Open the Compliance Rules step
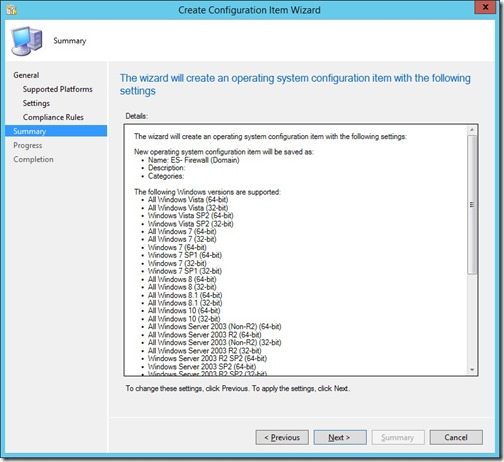Image resolution: width=504 pixels, height=462 pixels. [x=53, y=117]
